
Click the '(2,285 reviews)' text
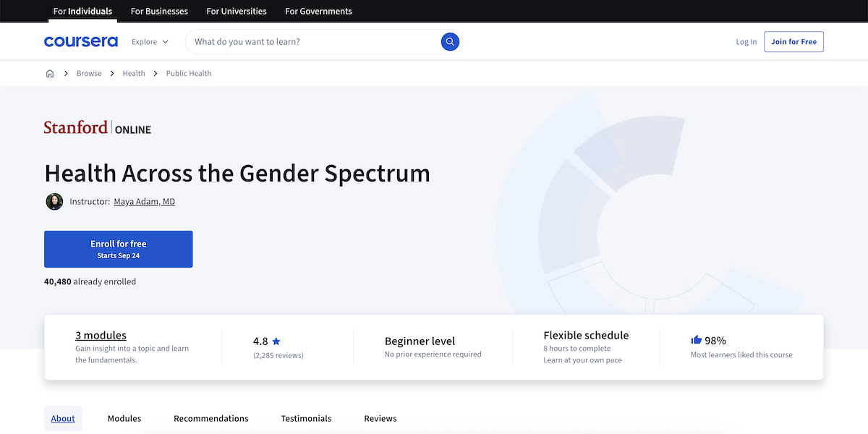coord(278,355)
